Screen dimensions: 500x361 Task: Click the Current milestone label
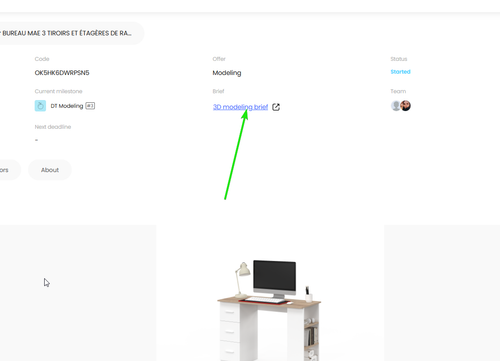(x=58, y=91)
